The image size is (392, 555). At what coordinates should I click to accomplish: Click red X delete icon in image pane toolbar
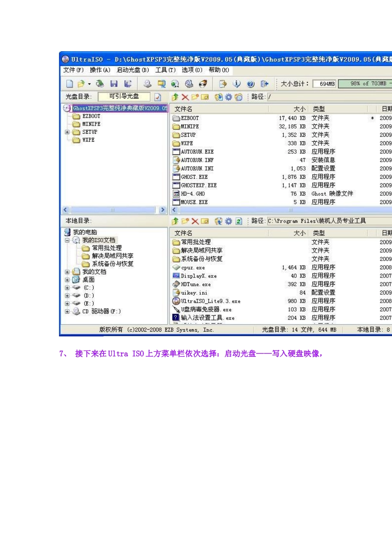pyautogui.click(x=185, y=97)
